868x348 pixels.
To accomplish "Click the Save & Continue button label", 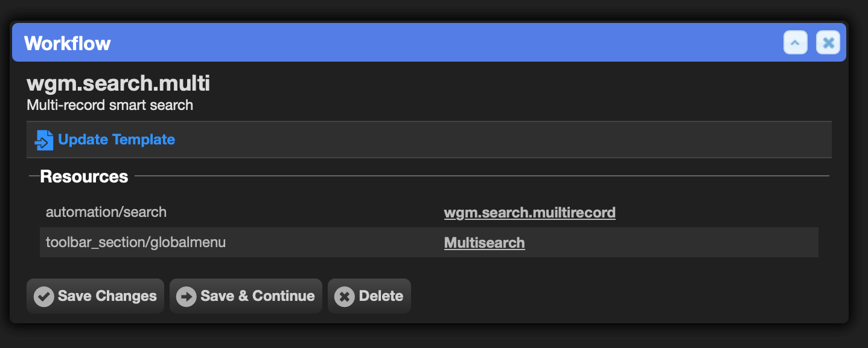I will (x=258, y=296).
